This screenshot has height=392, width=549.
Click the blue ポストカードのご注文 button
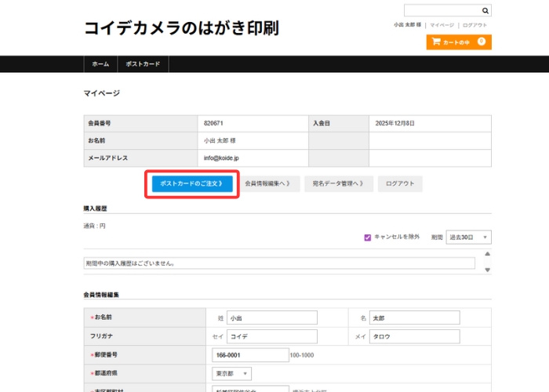191,183
